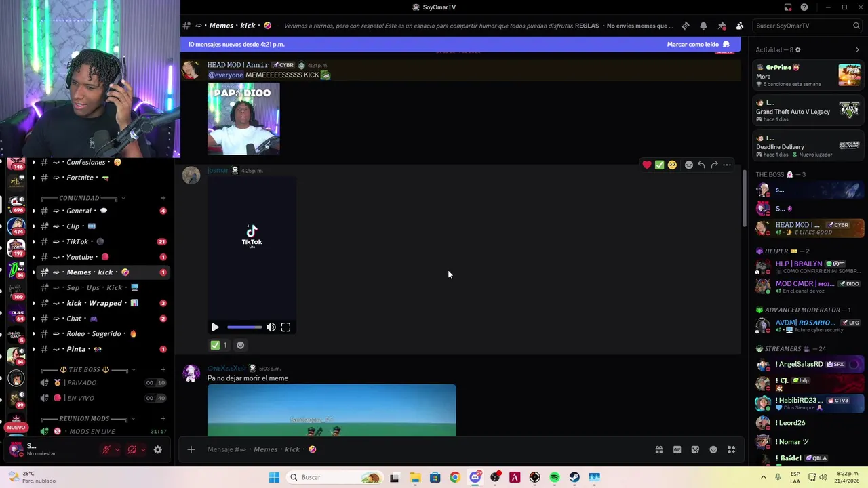Open the PAPa DIOO meme image
Image resolution: width=868 pixels, height=488 pixels.
243,119
